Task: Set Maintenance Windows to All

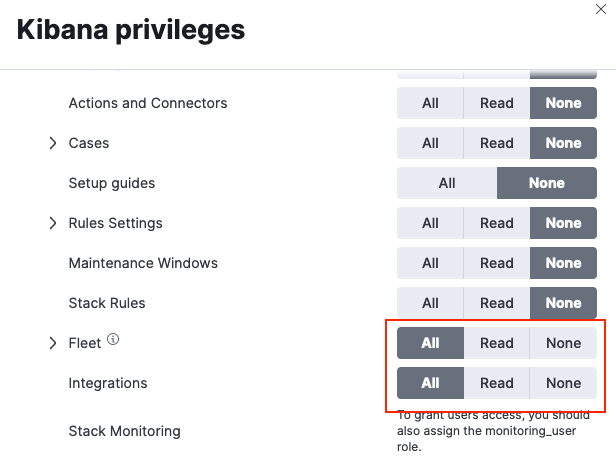Action: click(430, 263)
